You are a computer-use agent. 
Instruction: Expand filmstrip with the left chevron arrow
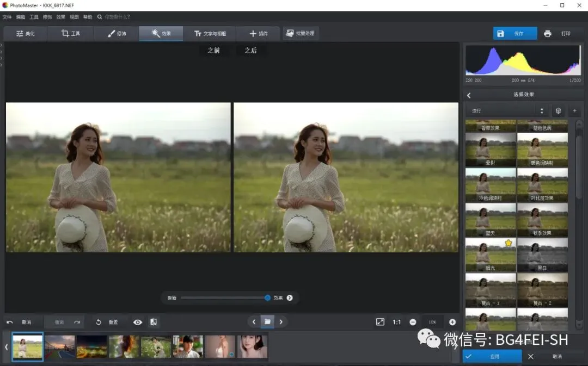[x=7, y=346]
